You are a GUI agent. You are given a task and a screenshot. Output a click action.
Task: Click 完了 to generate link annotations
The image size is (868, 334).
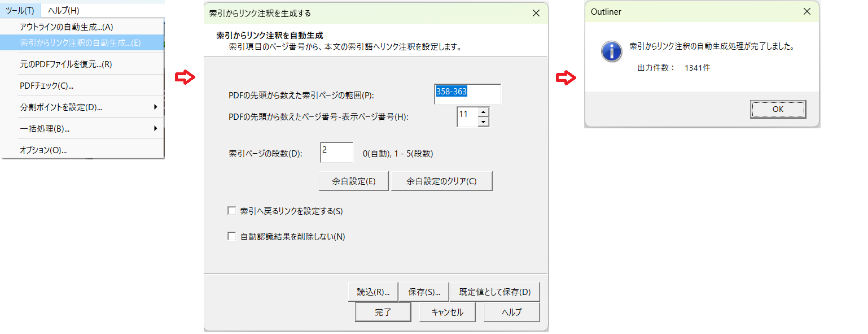[383, 312]
